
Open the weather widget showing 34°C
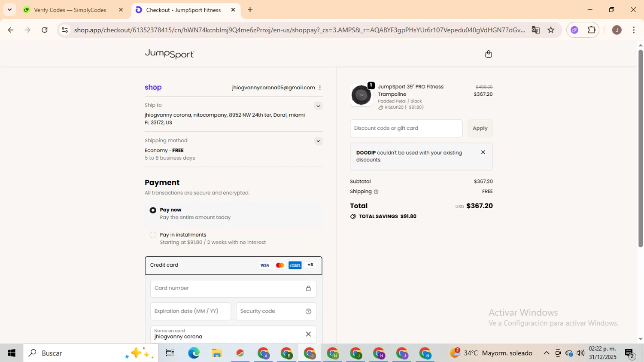(491, 353)
